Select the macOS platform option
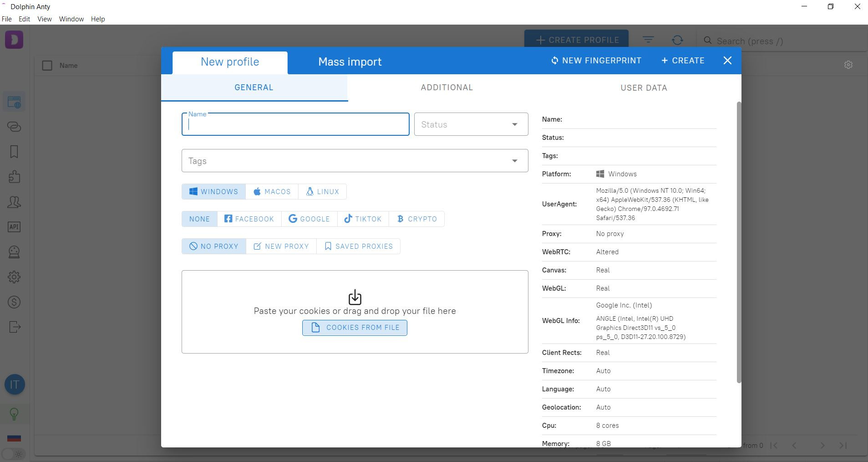This screenshot has width=868, height=462. 272,192
